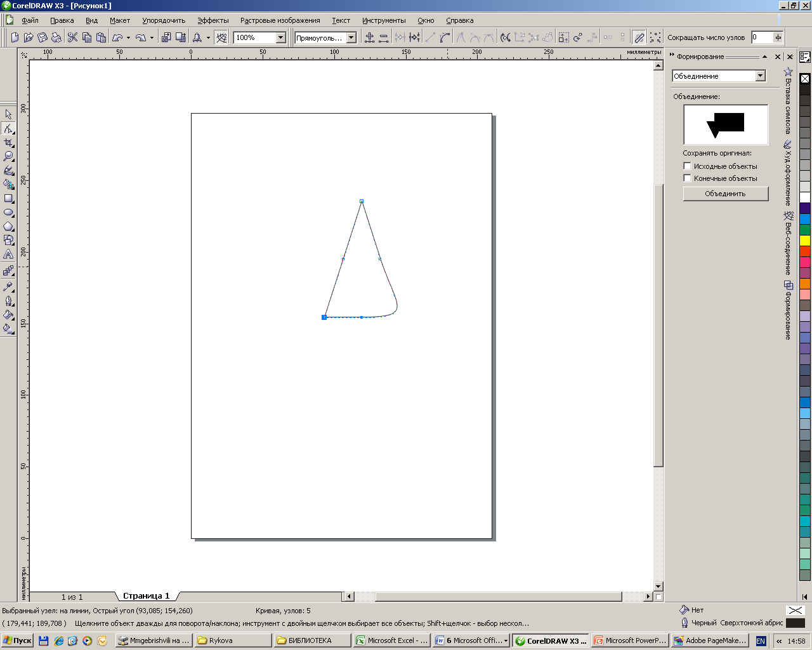The image size is (812, 650).
Task: Undo the last action
Action: pyautogui.click(x=117, y=37)
